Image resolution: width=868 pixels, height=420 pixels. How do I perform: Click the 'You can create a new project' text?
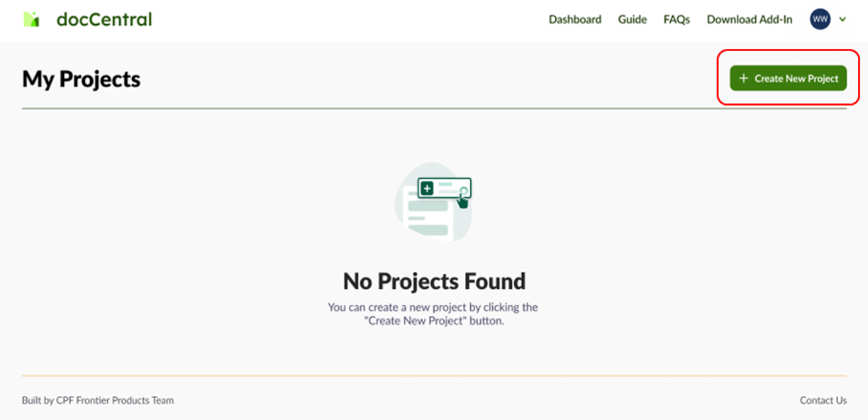(x=433, y=307)
